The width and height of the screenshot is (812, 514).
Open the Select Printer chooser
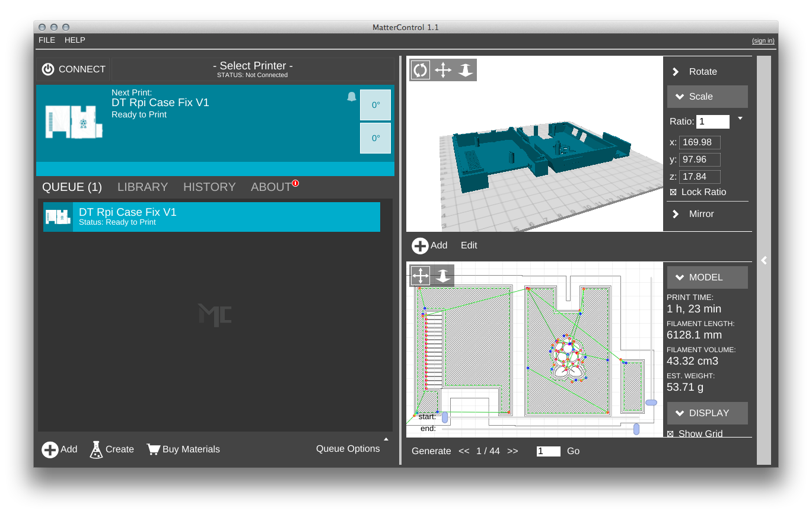[x=253, y=69]
